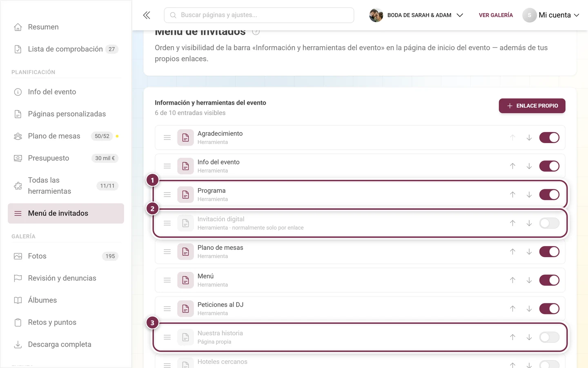
Task: Click the document icon of Info del evento row
Action: click(185, 166)
